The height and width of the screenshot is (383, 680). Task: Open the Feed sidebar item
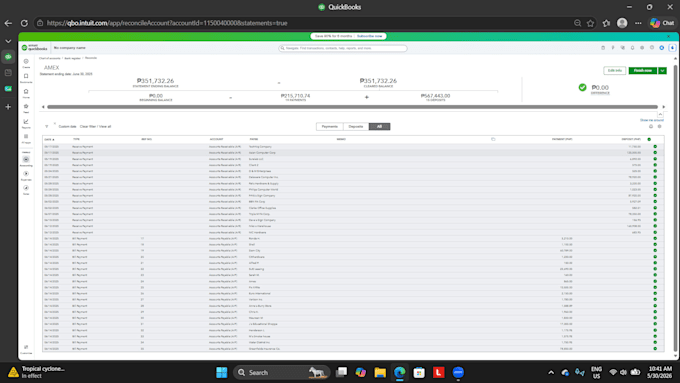pos(26,108)
